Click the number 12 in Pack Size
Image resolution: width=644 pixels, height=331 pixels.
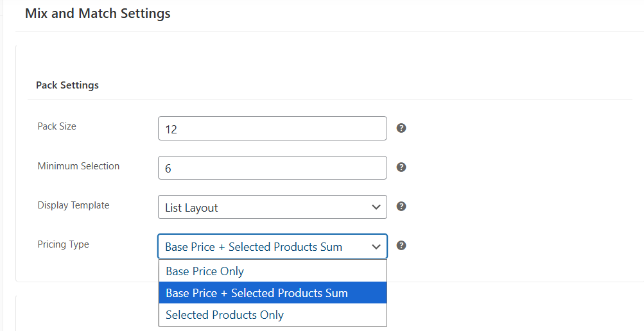pyautogui.click(x=171, y=129)
